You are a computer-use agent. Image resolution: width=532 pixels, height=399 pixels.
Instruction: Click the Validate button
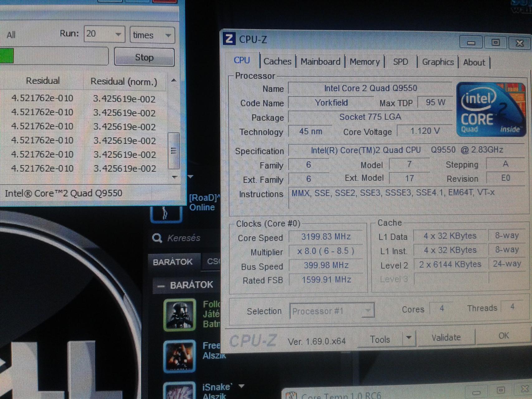click(x=446, y=337)
